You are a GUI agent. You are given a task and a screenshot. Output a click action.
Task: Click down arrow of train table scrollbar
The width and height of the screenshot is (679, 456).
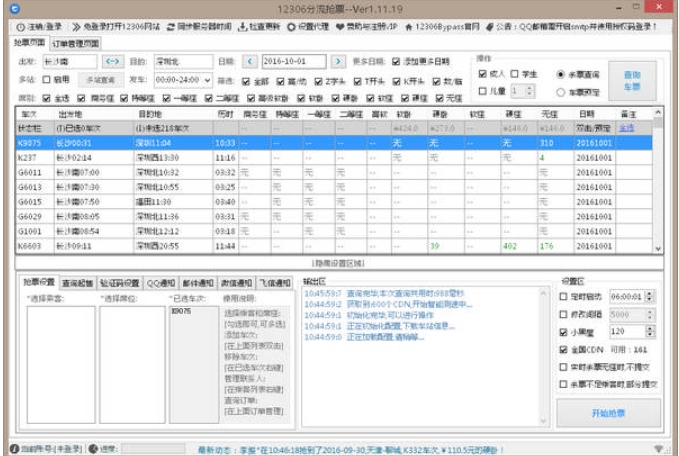coord(658,249)
